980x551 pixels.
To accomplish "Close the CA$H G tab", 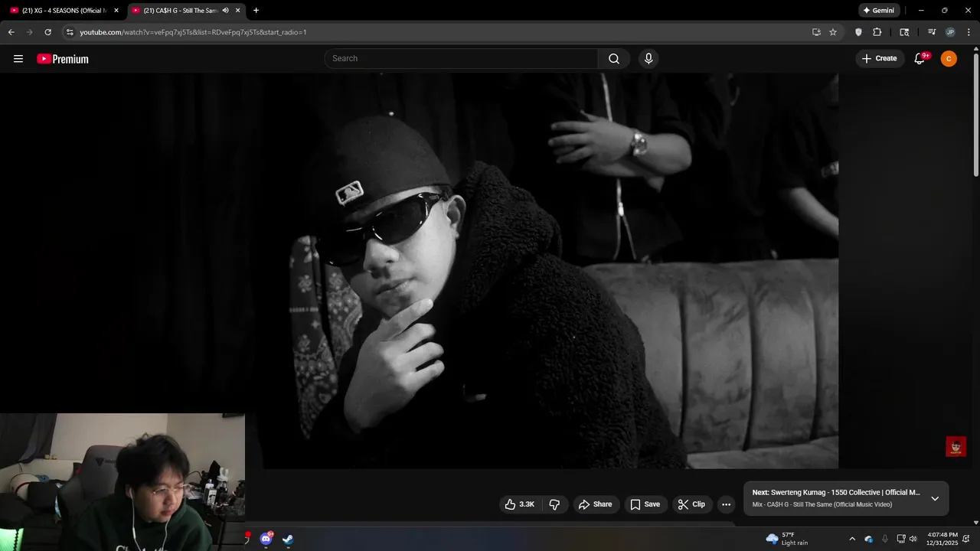I will (x=238, y=11).
